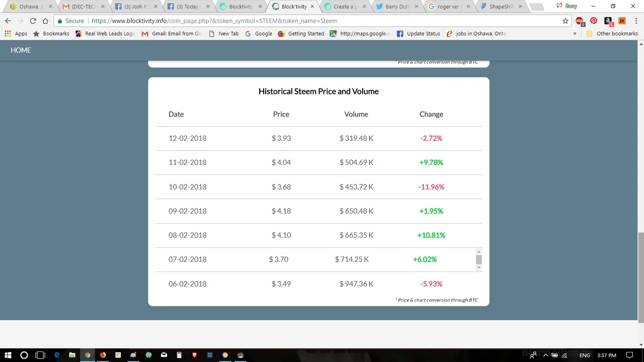Open Cortana search circle

tap(24, 355)
